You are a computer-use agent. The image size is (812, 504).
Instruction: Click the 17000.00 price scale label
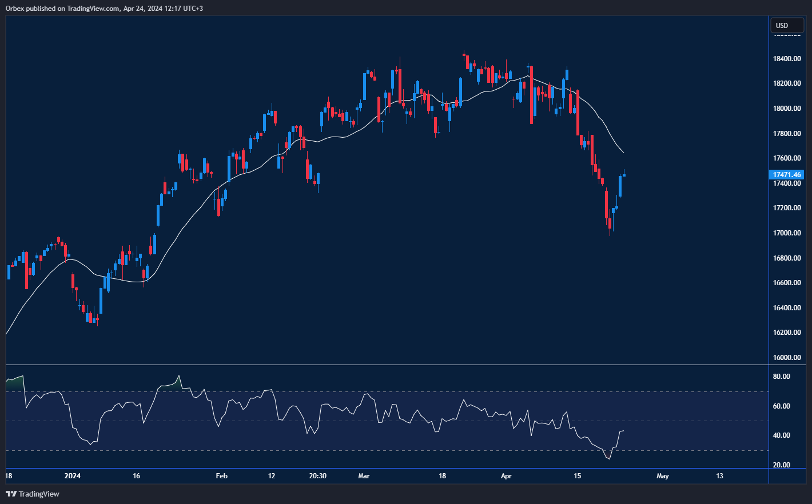tap(787, 233)
